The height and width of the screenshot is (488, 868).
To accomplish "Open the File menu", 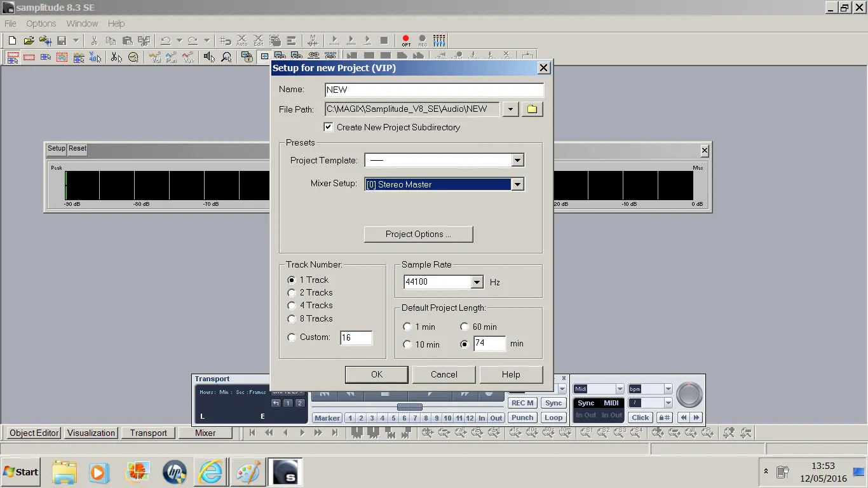I will pyautogui.click(x=10, y=24).
